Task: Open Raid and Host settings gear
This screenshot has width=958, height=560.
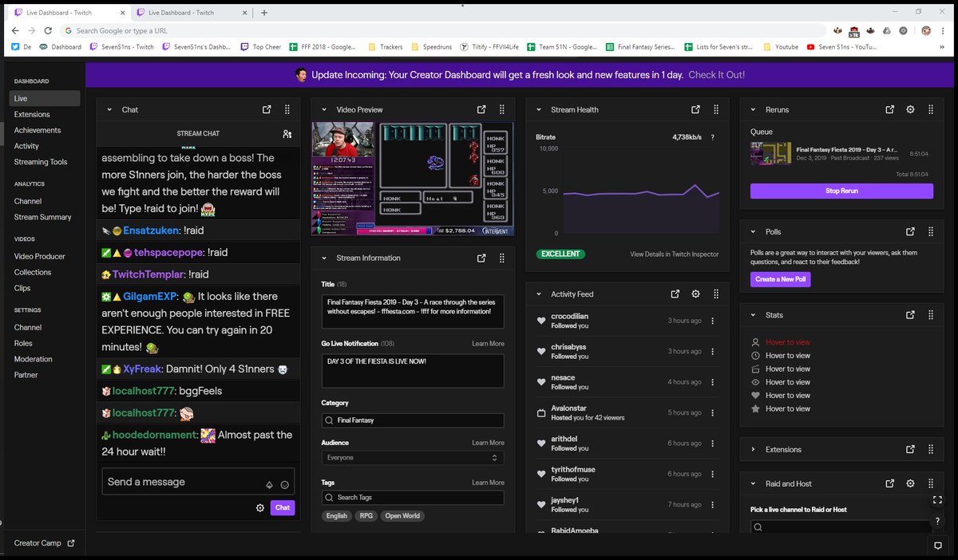Action: coord(910,483)
